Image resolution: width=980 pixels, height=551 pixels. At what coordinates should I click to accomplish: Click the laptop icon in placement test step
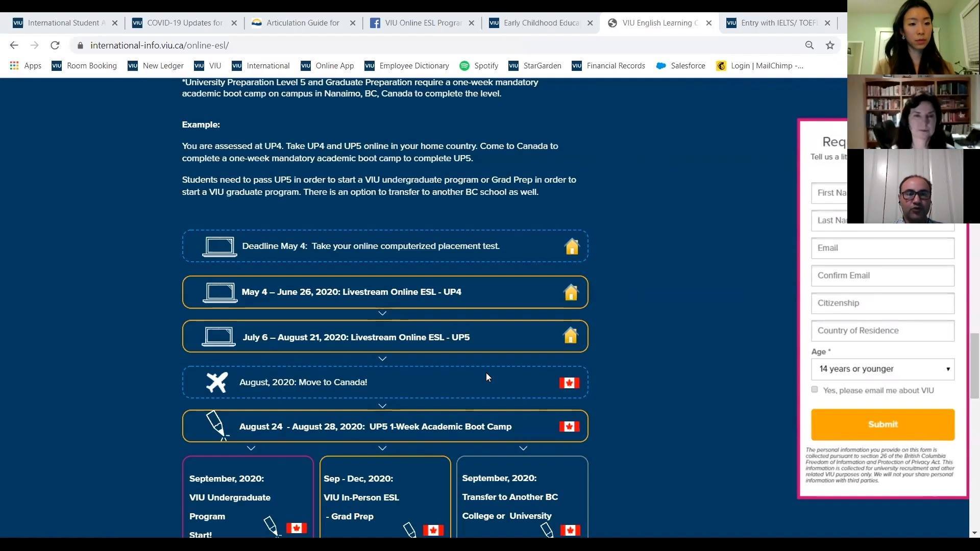pyautogui.click(x=219, y=246)
